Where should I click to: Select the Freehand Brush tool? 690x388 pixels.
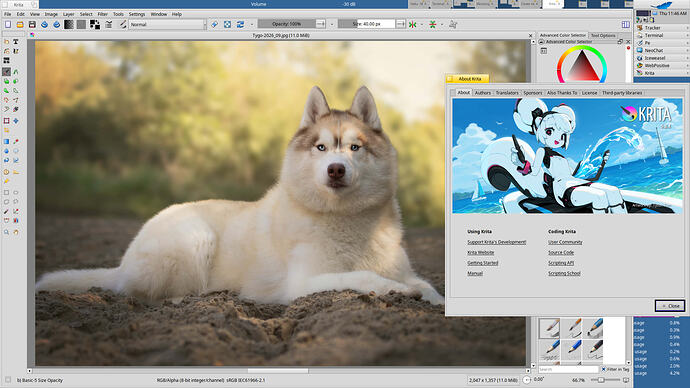(x=6, y=71)
